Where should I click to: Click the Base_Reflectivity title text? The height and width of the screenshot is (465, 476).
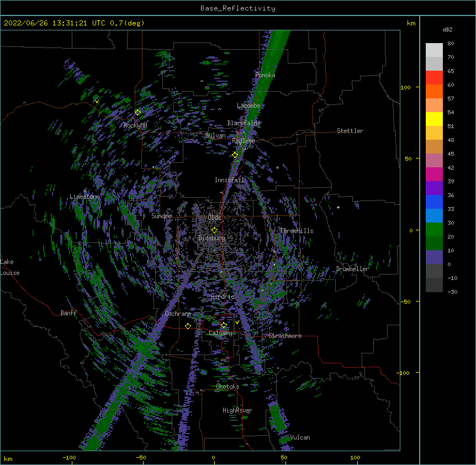(238, 8)
